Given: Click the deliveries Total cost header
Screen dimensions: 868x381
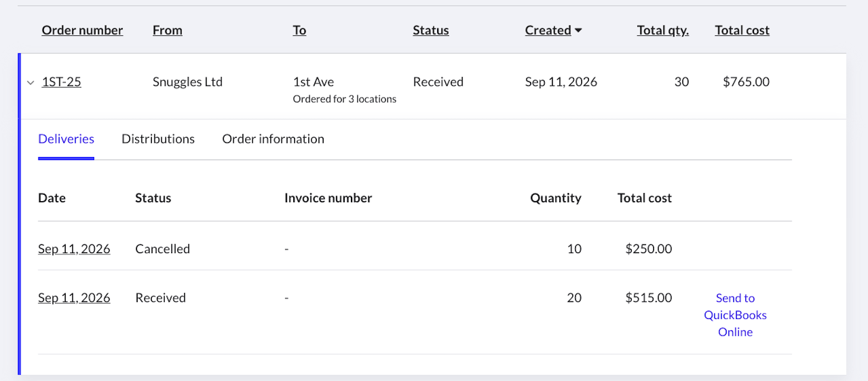Looking at the screenshot, I should click(645, 199).
